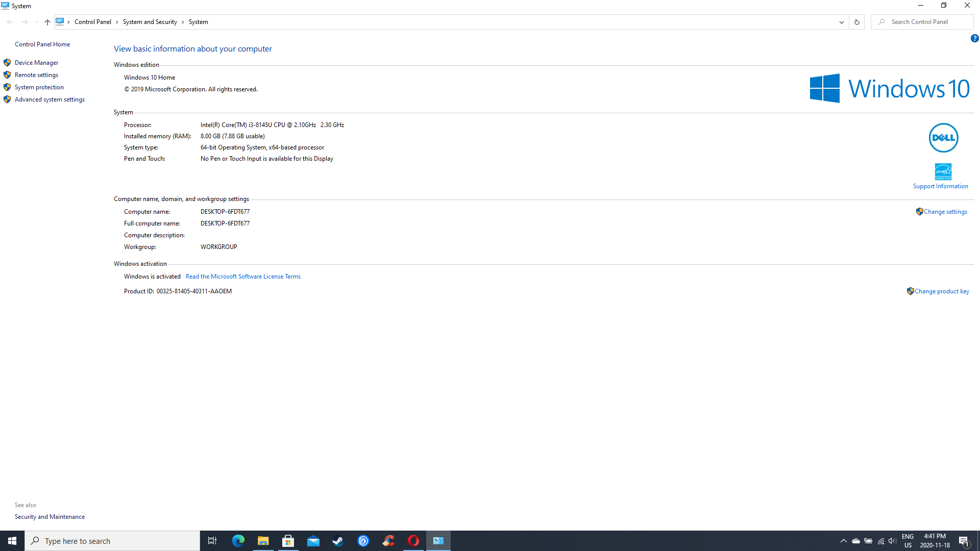Open Microsoft Edge from the taskbar
Viewport: 980px width, 551px height.
pos(238,541)
